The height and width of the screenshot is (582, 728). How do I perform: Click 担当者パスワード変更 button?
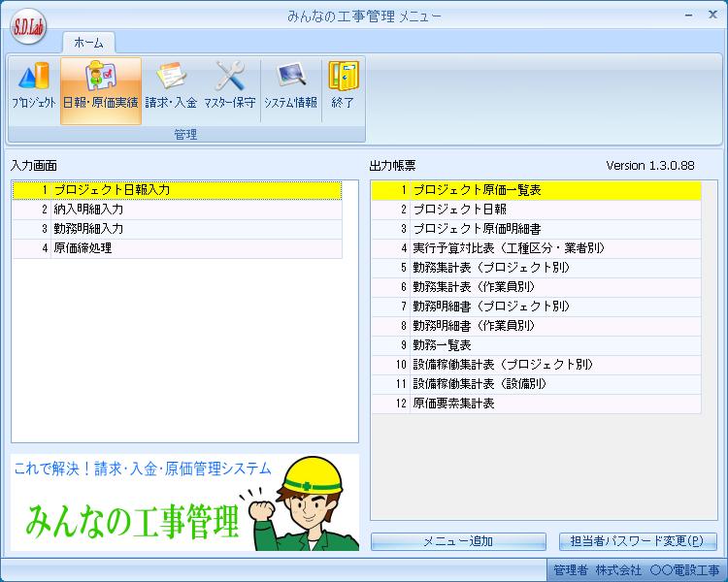coord(640,541)
